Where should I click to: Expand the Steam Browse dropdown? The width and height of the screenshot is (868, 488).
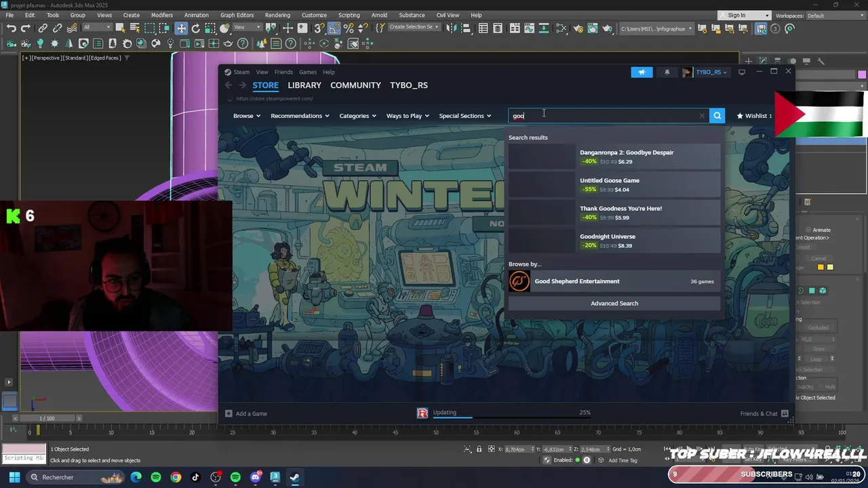(247, 116)
